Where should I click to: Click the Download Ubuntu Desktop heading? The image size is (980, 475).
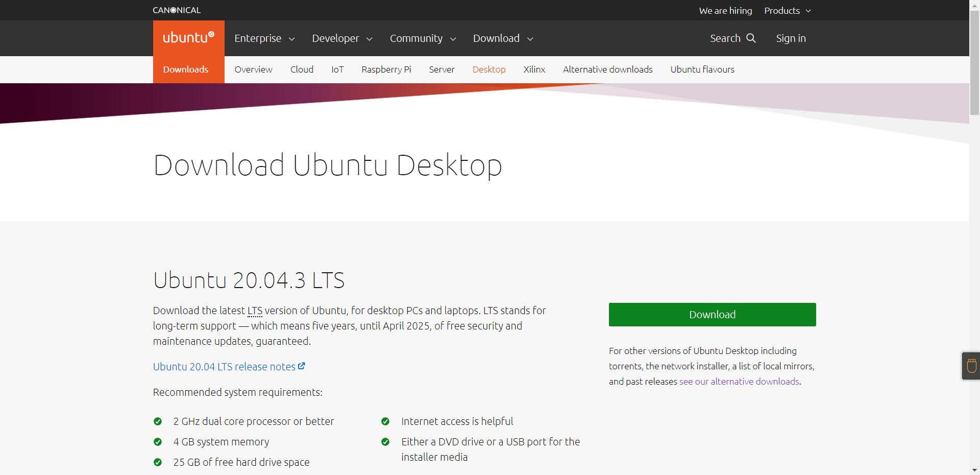(328, 165)
